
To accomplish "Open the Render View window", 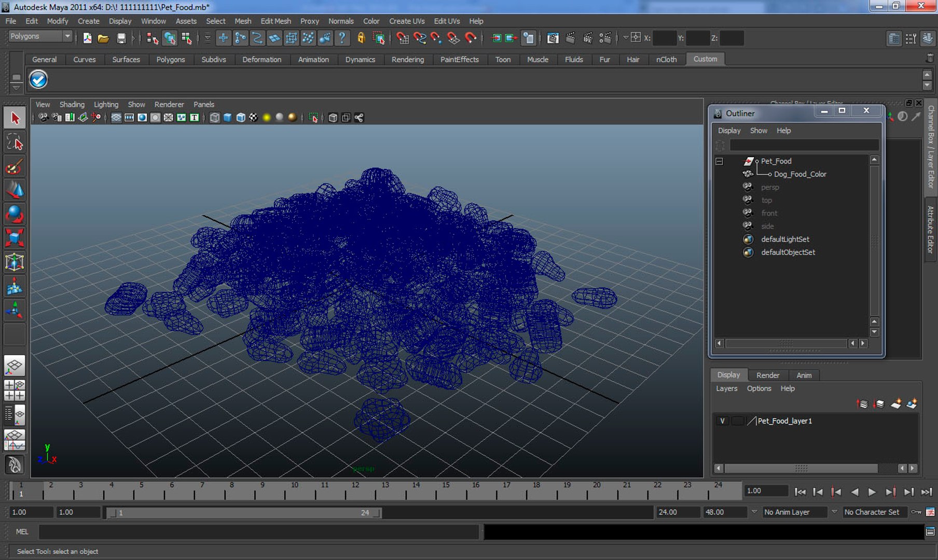I will (x=553, y=38).
